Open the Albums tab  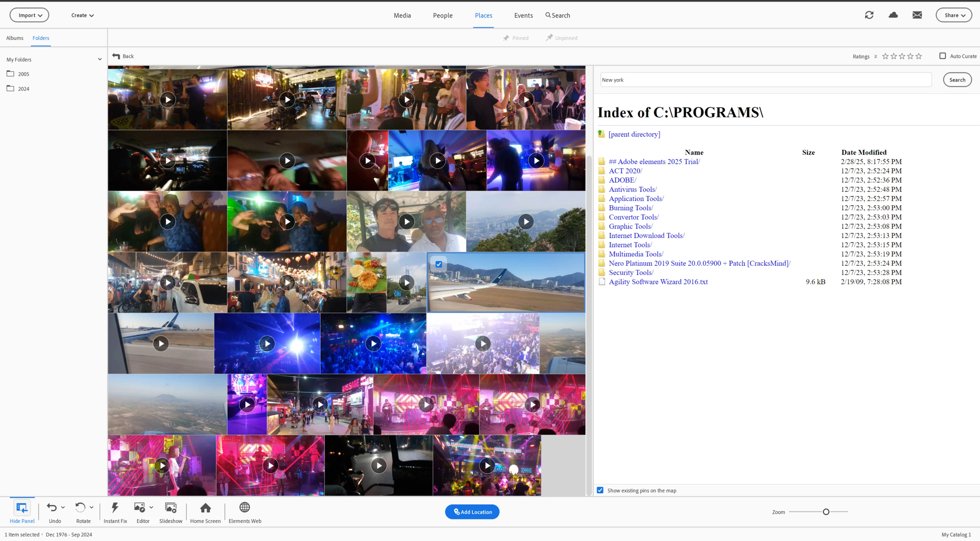(x=15, y=38)
